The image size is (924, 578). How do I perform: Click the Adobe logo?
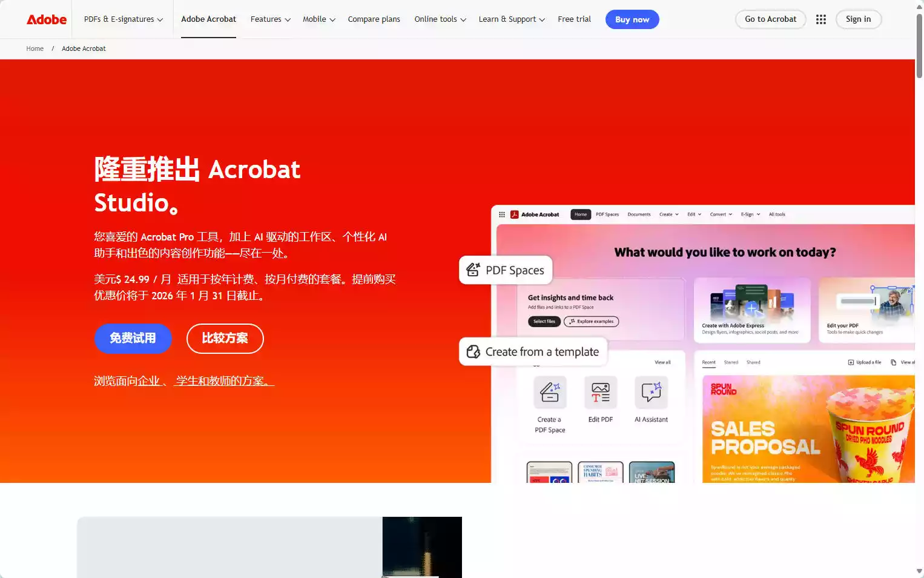click(47, 19)
